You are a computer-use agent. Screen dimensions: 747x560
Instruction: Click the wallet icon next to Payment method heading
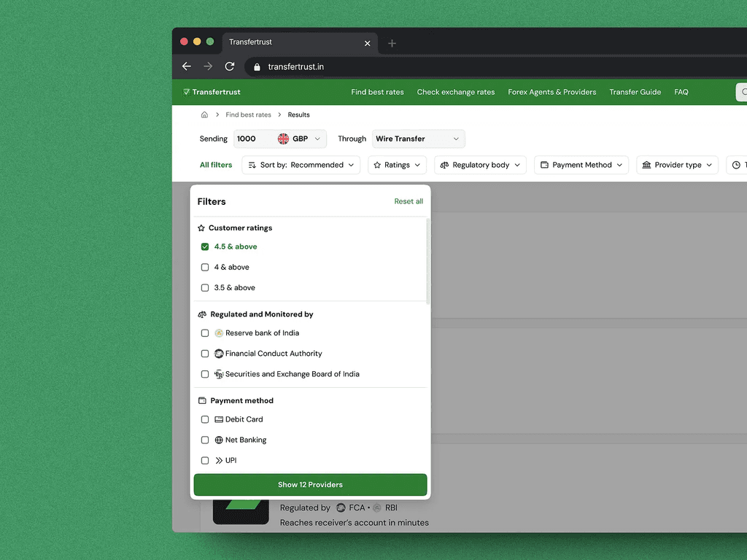pos(202,400)
